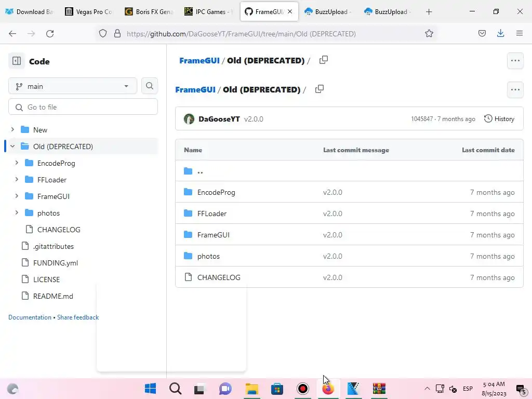
Task: Switch to Download Ba tab
Action: tap(30, 11)
